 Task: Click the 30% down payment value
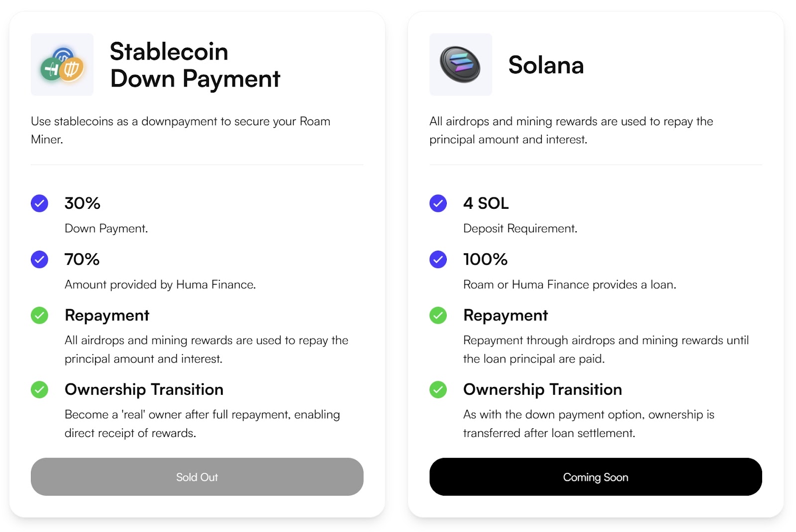(83, 203)
